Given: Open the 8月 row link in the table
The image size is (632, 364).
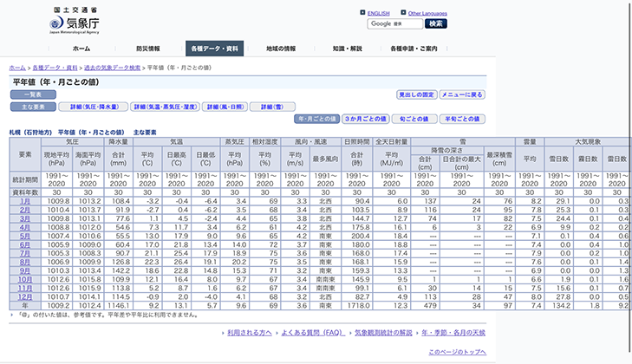Looking at the screenshot, I should pos(25,261).
